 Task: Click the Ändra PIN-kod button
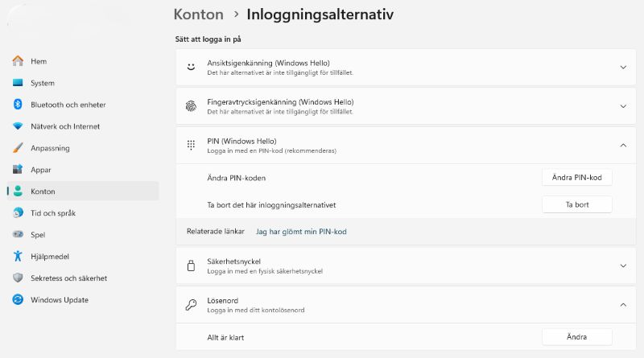[x=576, y=177]
